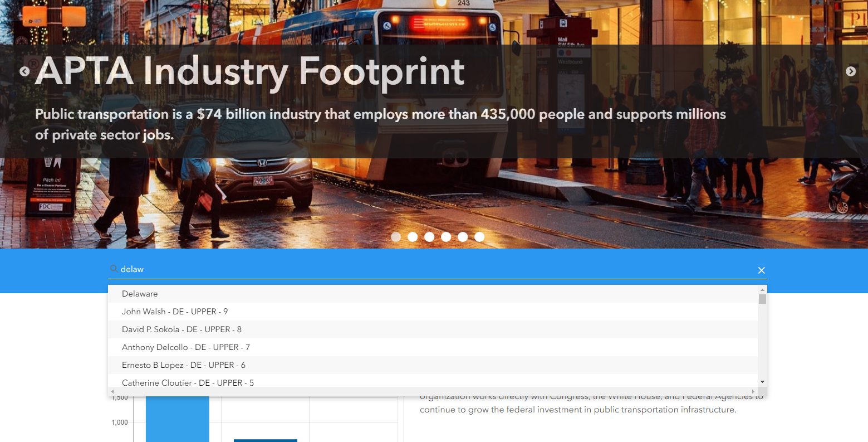
Task: Click into the search field containing 'delaw'
Action: click(437, 269)
